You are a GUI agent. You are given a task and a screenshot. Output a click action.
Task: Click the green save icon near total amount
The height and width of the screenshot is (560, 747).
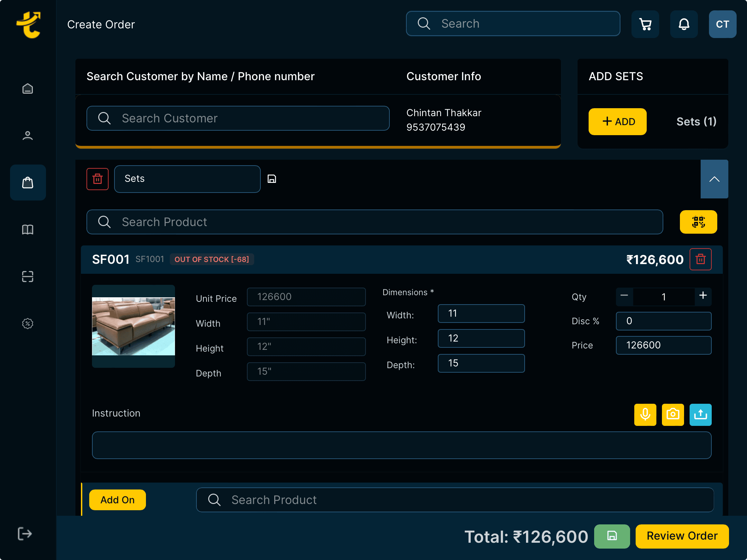pos(612,536)
